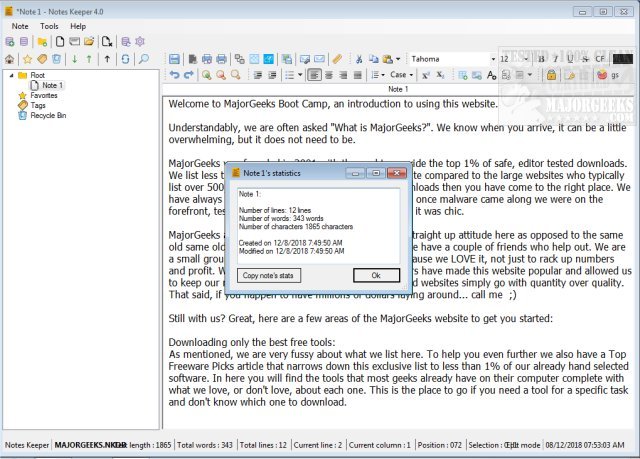The width and height of the screenshot is (640, 459).
Task: Toggle Strikethrough formatting
Action: pyautogui.click(x=585, y=59)
